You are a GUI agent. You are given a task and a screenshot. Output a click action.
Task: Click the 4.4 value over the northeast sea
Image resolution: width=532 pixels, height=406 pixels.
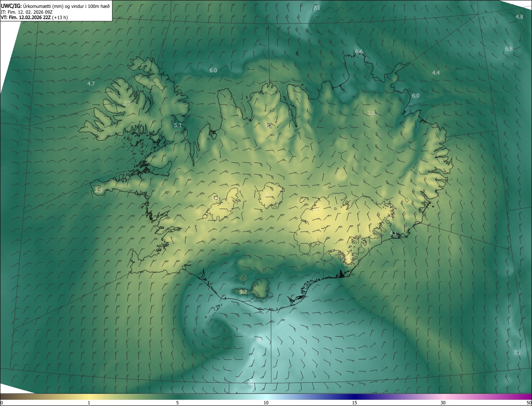click(x=436, y=73)
